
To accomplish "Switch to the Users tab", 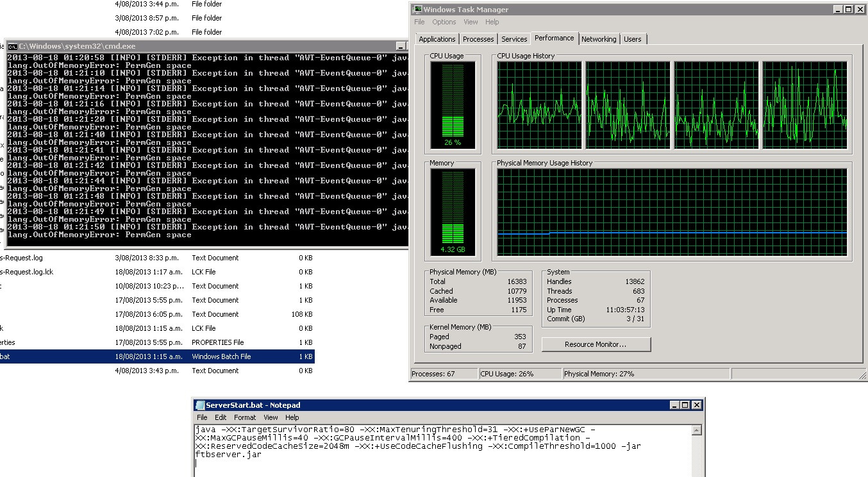I will pos(633,39).
